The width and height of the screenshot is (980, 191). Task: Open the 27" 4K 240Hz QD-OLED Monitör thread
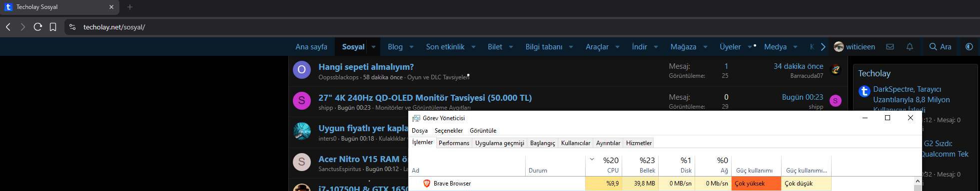pyautogui.click(x=425, y=98)
